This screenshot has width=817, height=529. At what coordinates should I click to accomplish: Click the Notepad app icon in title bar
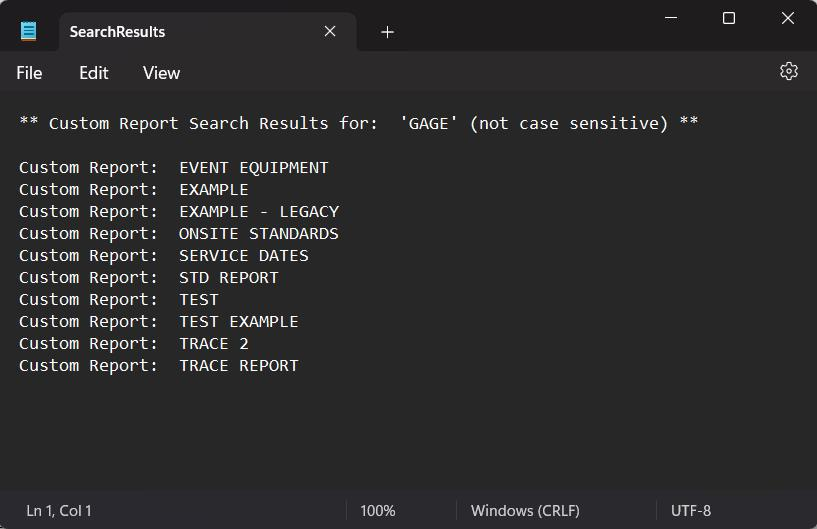point(29,31)
